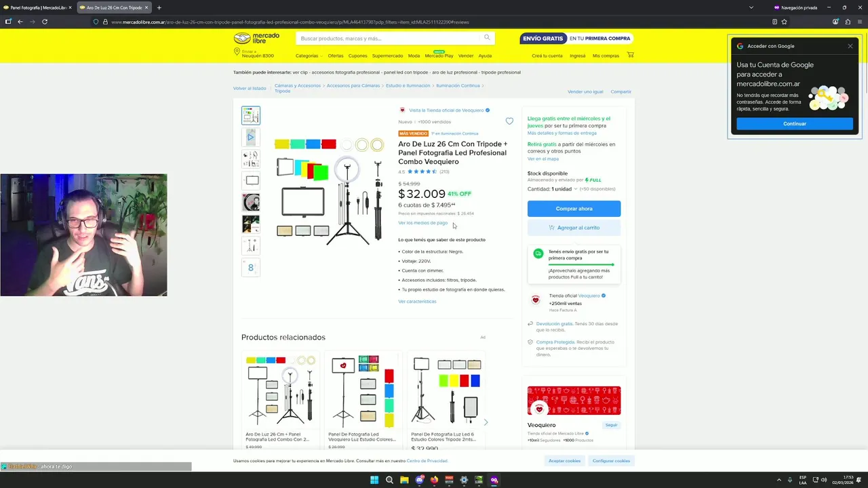Go to Mercado Play
The image size is (868, 488).
(439, 56)
